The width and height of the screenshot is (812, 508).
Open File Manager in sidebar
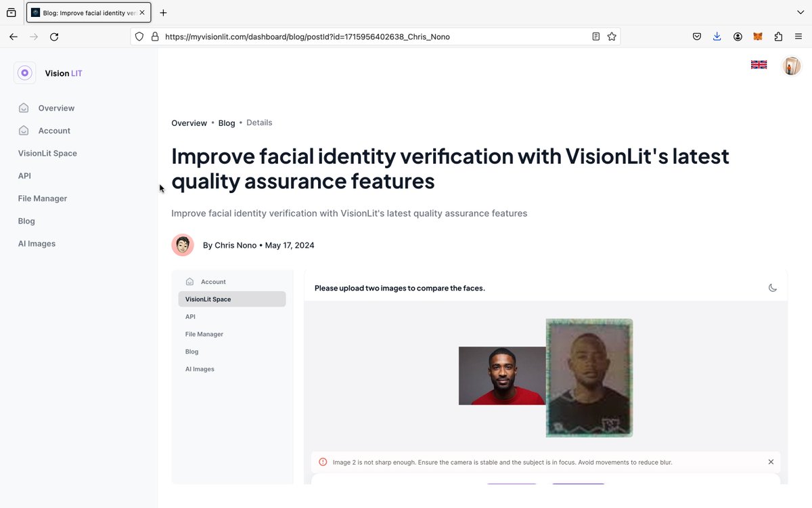pos(43,198)
